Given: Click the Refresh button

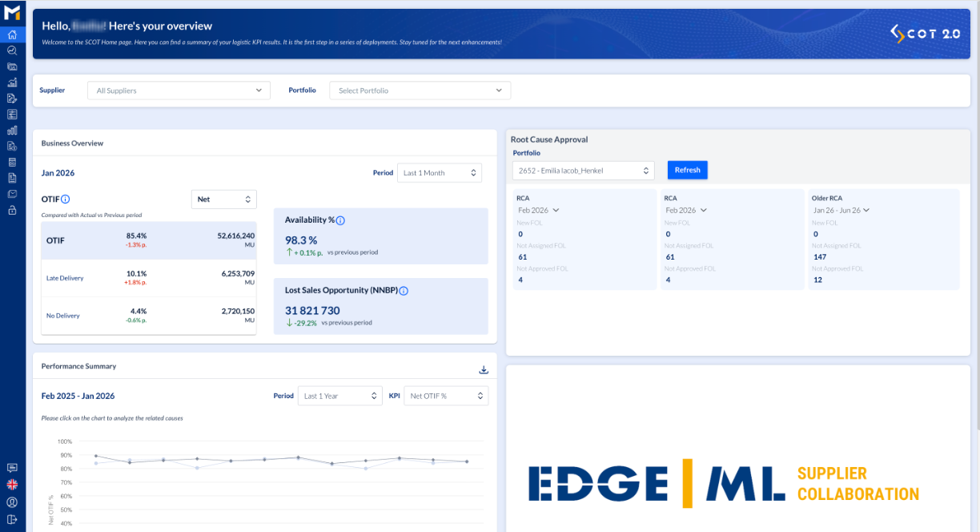Looking at the screenshot, I should pyautogui.click(x=688, y=170).
